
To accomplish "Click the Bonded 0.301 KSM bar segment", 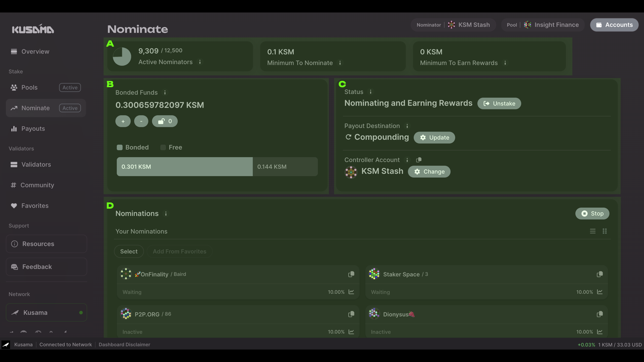I will point(184,167).
